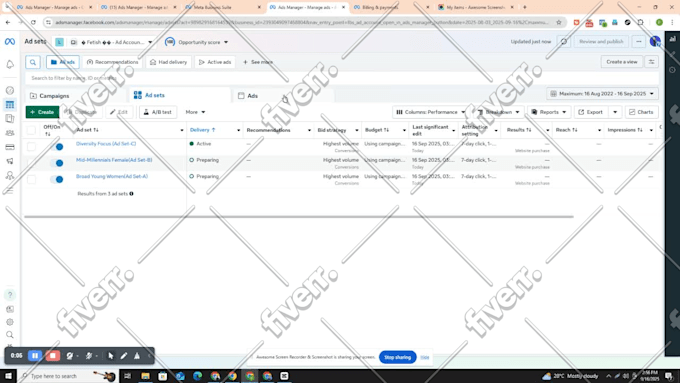Viewport: 680px width, 383px height.
Task: Open Audiences people icon in sidebar
Action: coord(10,133)
